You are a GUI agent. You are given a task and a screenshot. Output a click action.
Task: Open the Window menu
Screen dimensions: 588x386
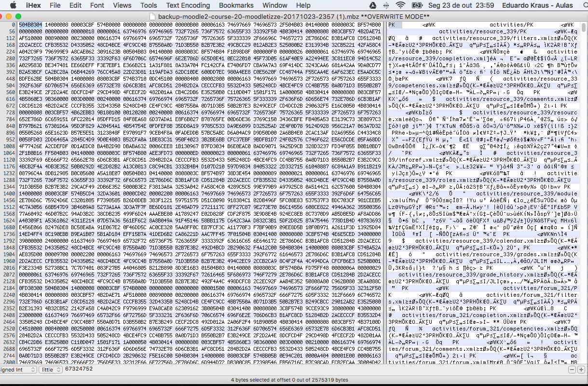point(275,5)
